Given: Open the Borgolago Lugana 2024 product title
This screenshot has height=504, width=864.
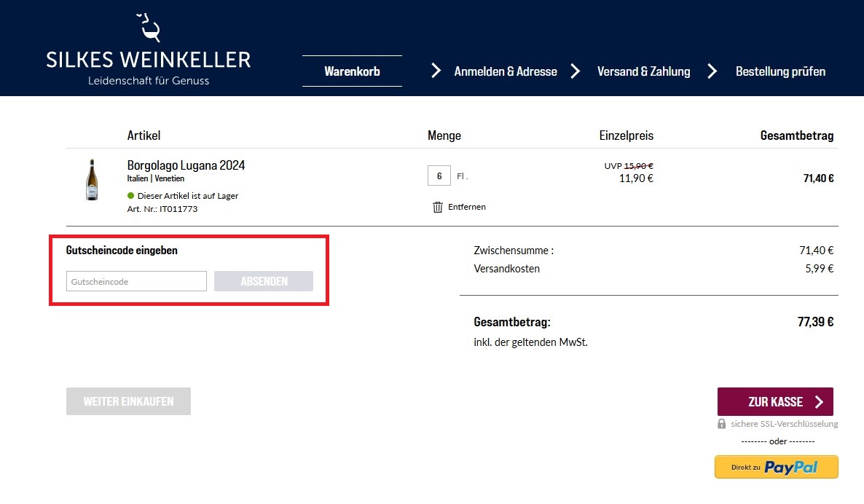Looking at the screenshot, I should click(x=186, y=165).
